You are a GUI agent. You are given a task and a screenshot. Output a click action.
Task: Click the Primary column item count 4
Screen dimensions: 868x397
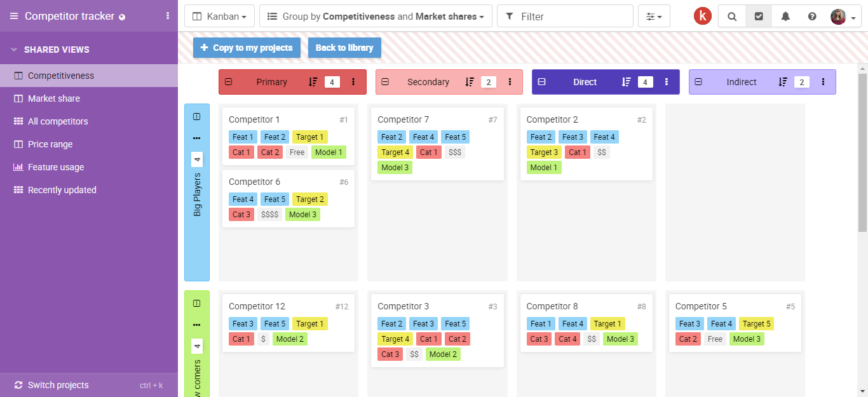click(332, 82)
